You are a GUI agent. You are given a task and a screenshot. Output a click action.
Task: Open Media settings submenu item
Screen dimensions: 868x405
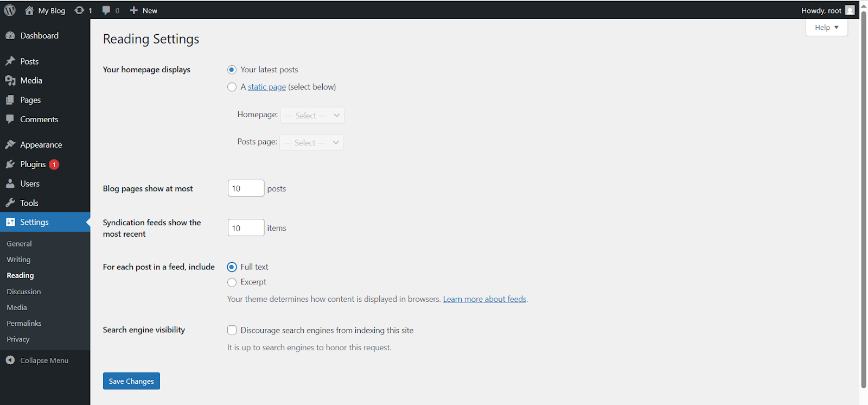17,307
